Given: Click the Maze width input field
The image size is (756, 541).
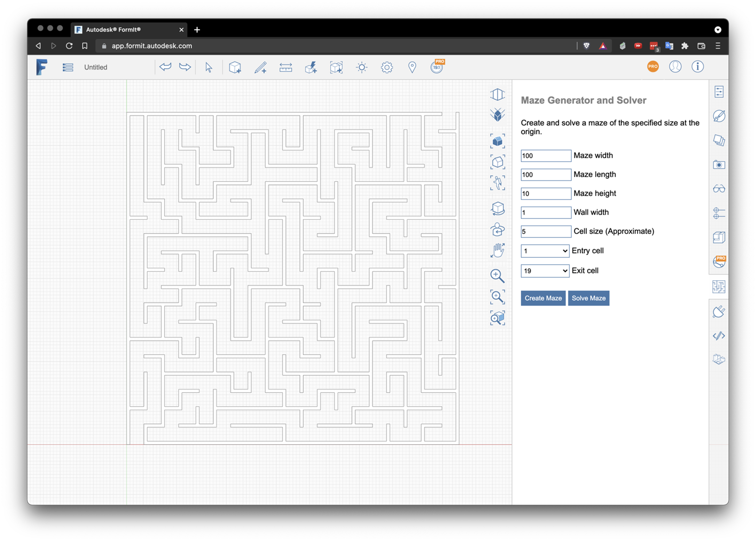Looking at the screenshot, I should (545, 156).
